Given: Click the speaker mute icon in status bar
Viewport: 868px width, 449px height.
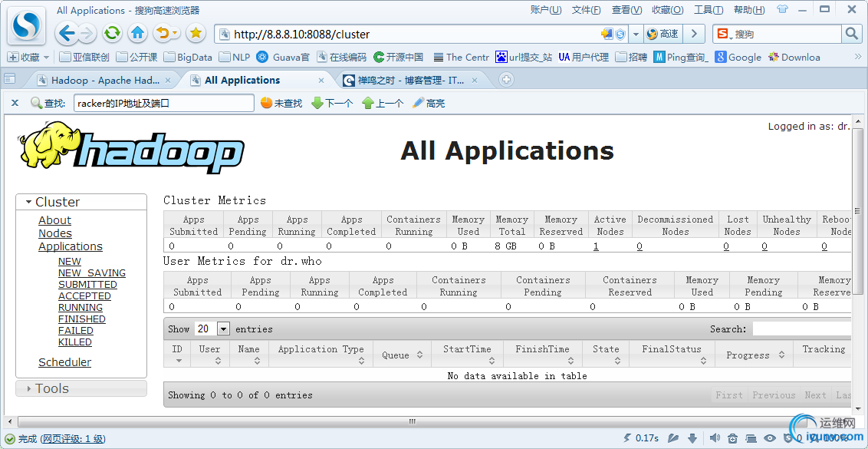Looking at the screenshot, I should (x=715, y=438).
